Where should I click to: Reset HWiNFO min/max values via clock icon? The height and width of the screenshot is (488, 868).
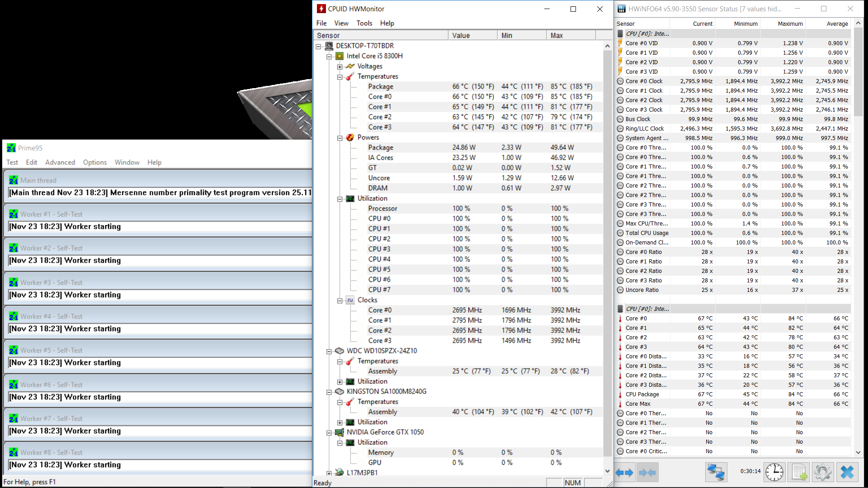tap(774, 473)
